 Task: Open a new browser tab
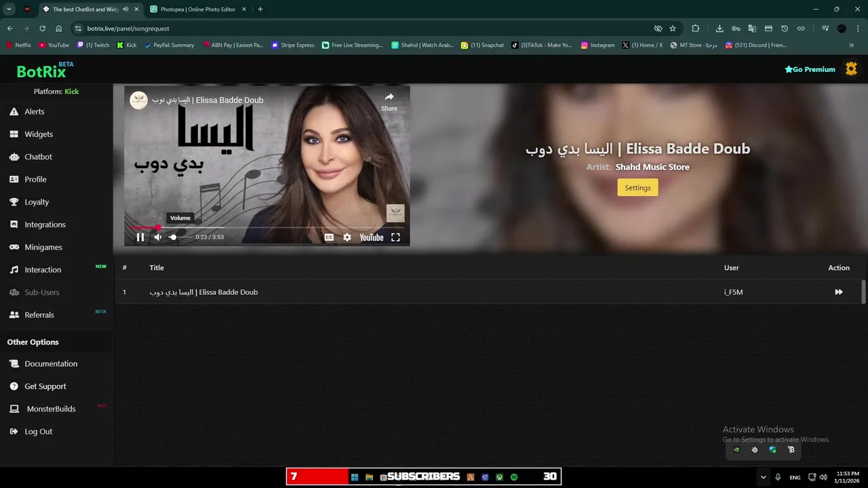tap(260, 9)
